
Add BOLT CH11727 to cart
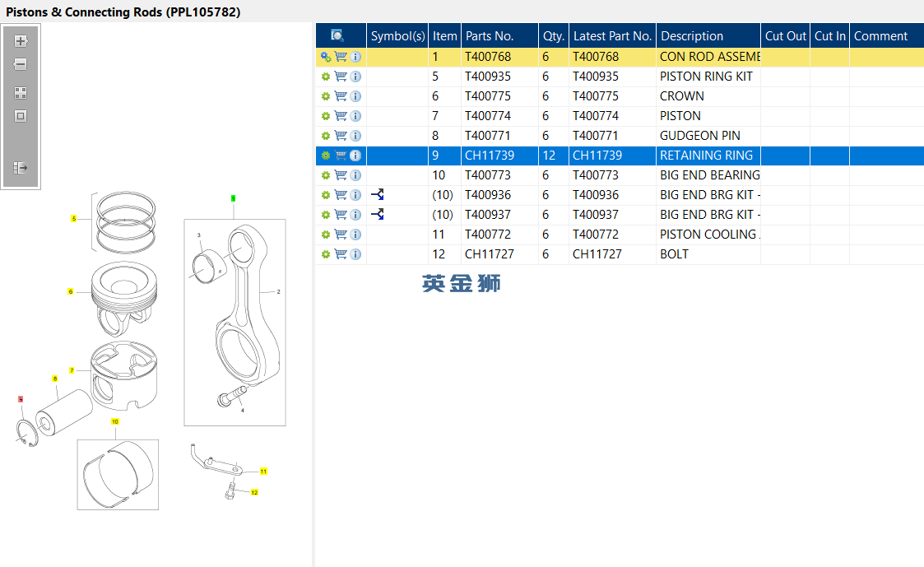coord(341,254)
